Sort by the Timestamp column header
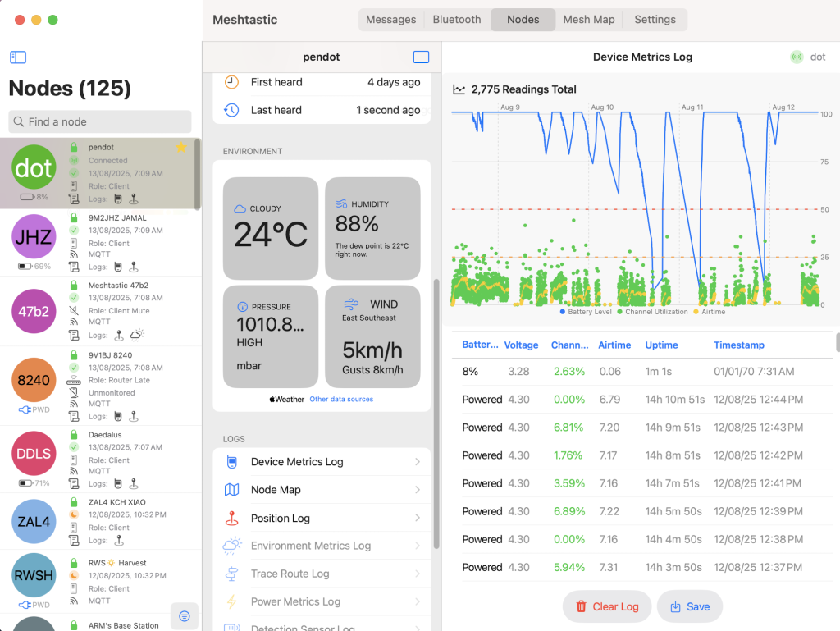This screenshot has height=631, width=840. (739, 345)
